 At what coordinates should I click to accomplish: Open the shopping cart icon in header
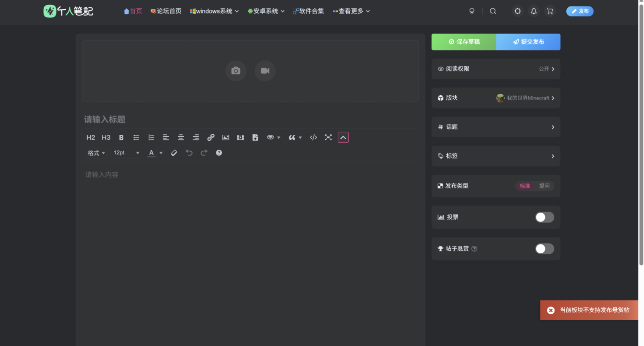[x=550, y=11]
